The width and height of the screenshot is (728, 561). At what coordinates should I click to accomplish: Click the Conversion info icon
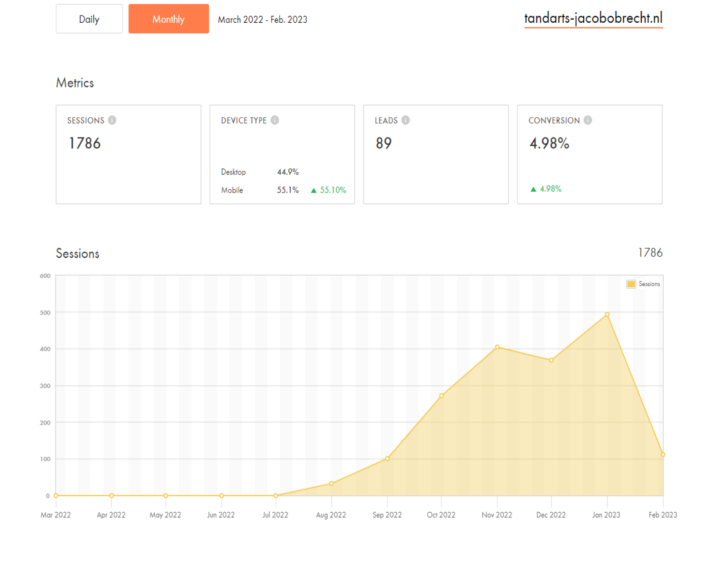(x=587, y=120)
